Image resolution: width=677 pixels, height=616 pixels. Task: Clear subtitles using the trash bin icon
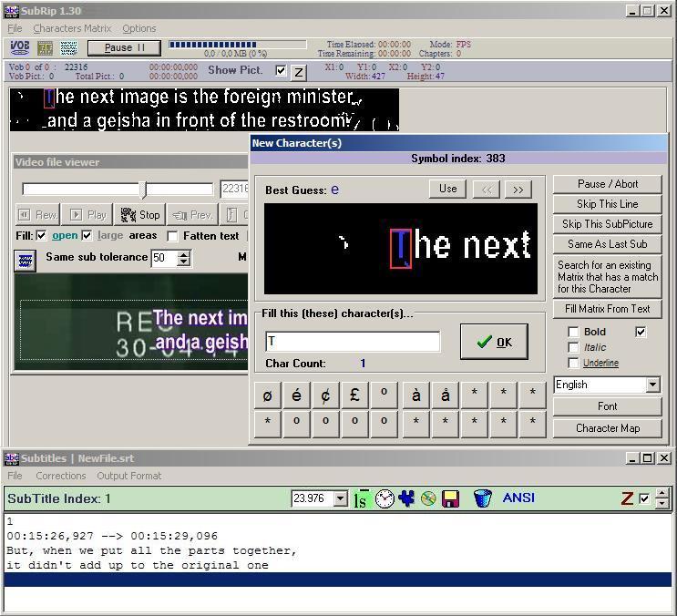tap(483, 498)
